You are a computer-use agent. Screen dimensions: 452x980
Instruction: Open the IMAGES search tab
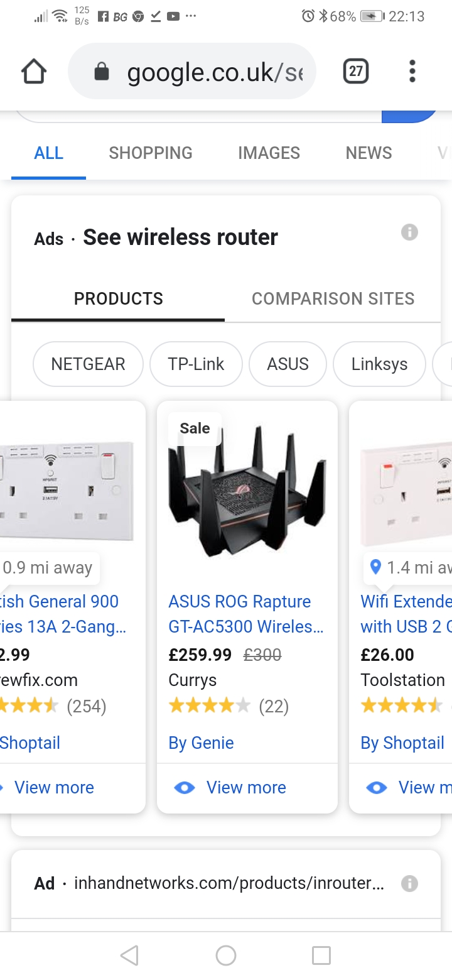tap(269, 153)
